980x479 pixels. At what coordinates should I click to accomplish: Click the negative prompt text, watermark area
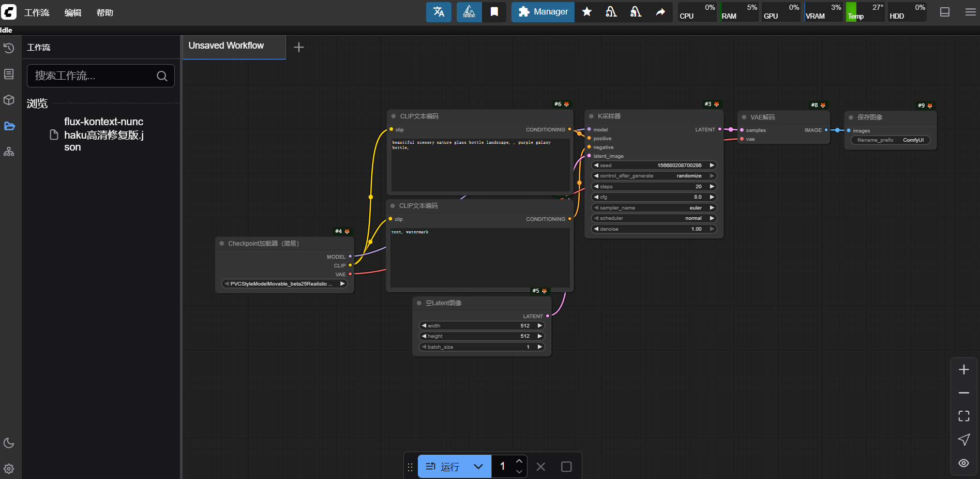480,258
